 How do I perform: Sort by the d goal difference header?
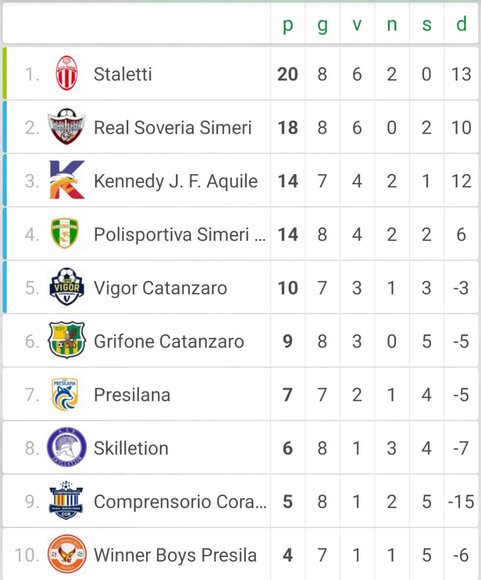pos(461,24)
